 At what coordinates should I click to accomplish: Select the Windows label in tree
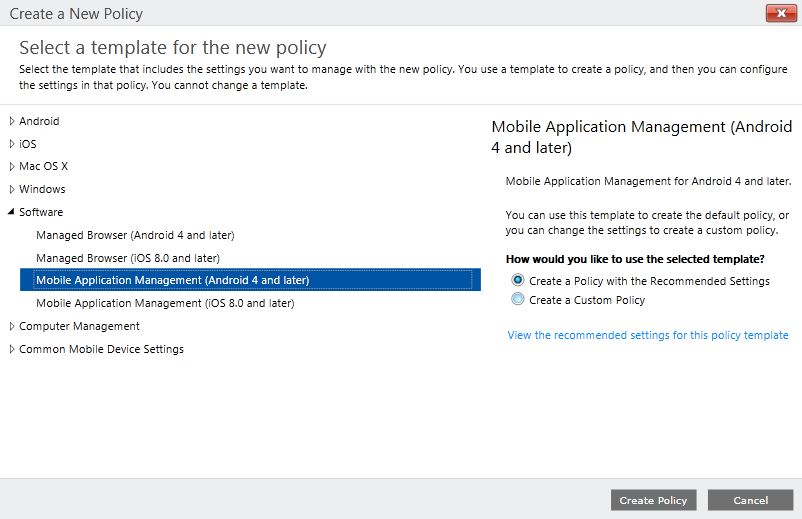pos(42,190)
